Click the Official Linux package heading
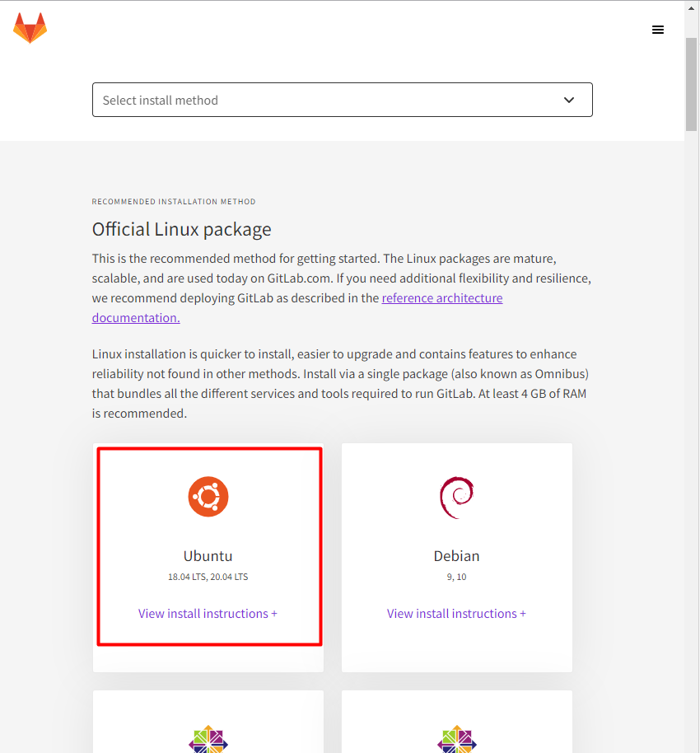The height and width of the screenshot is (753, 700). [181, 230]
